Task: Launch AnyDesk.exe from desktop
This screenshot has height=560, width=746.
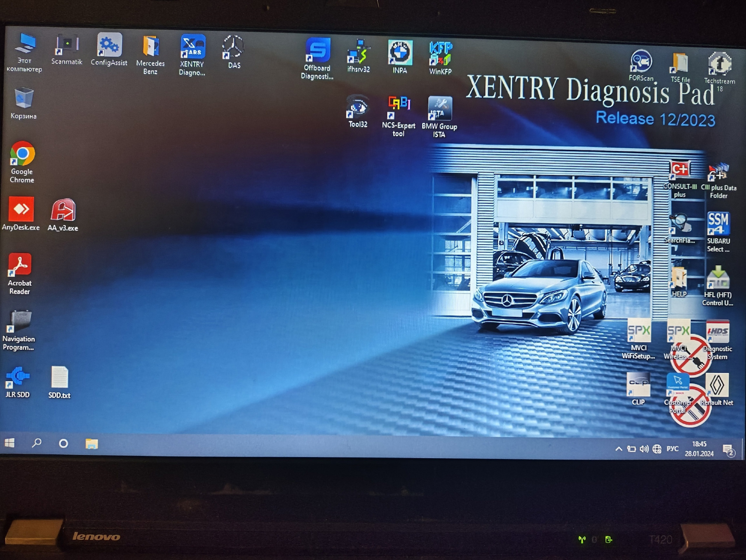Action: coord(21,210)
